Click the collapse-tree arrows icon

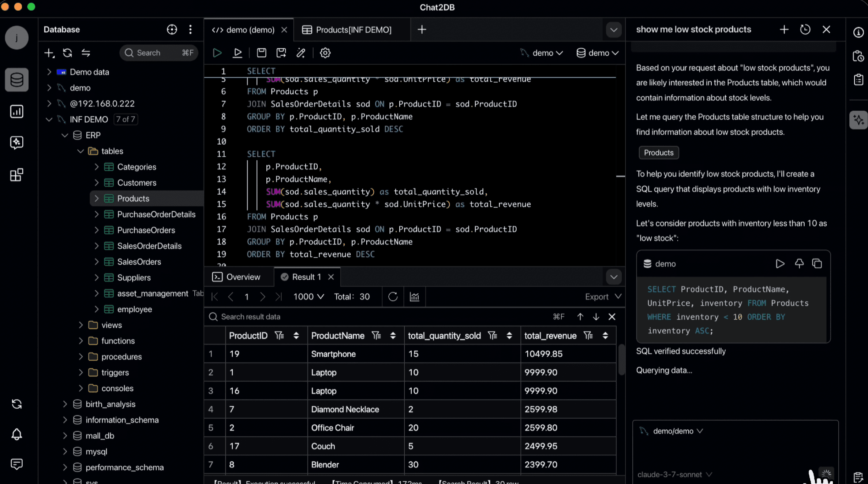[86, 53]
